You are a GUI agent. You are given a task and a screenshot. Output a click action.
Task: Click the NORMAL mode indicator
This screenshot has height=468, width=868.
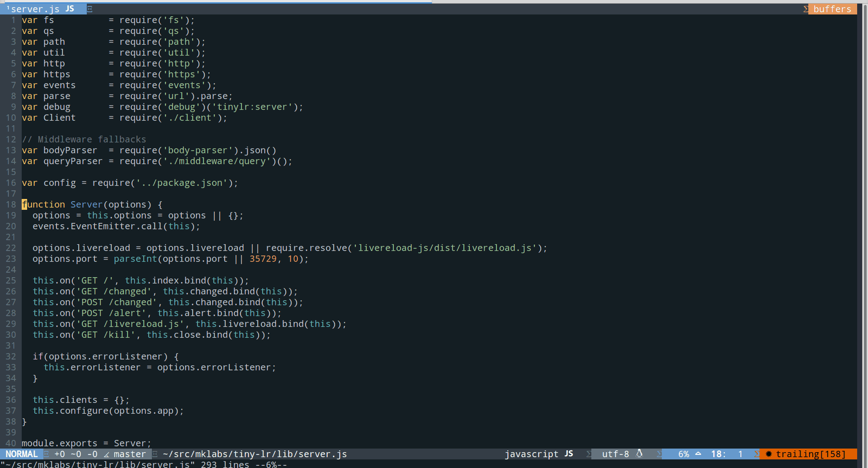[22, 454]
